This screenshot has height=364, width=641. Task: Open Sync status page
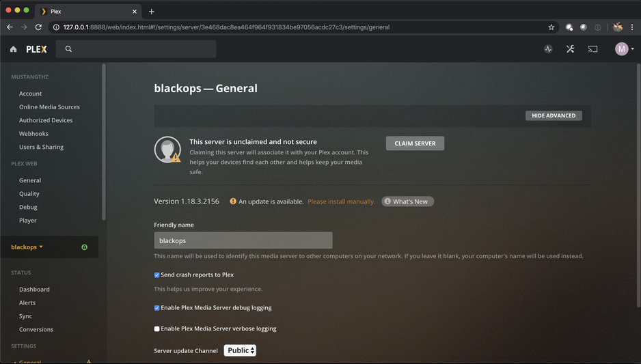25,316
